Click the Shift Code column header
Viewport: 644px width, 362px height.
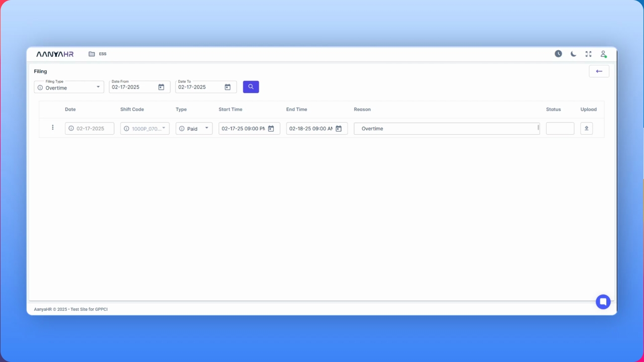click(132, 109)
